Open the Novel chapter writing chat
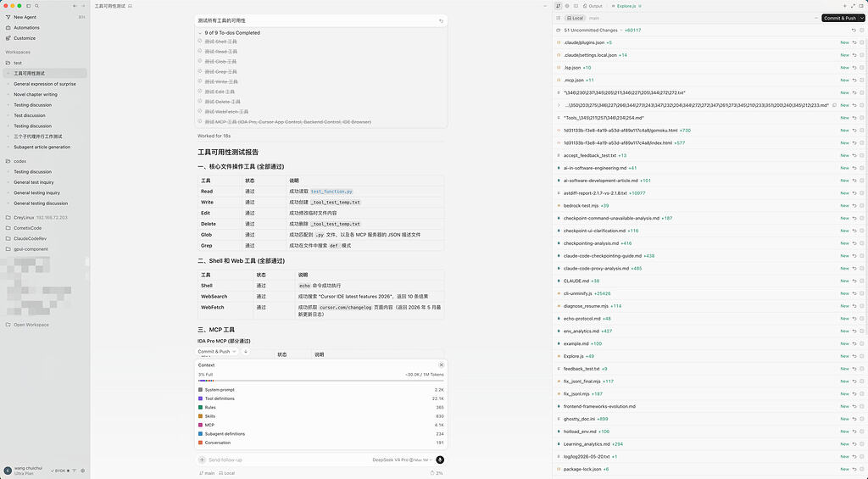868x479 pixels. point(36,95)
